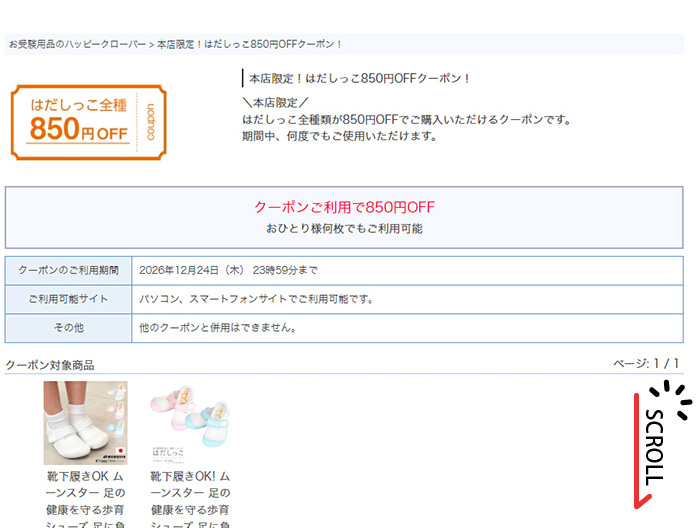The height and width of the screenshot is (528, 700).
Task: Click heading 本店限定！はだしっこ850円OFFクーポン！ beside coupon
Action: click(359, 79)
